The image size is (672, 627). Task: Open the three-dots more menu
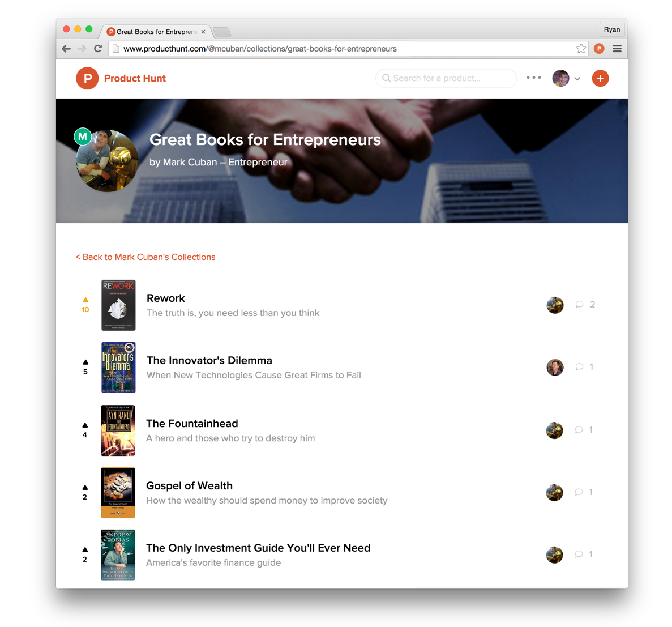click(533, 78)
